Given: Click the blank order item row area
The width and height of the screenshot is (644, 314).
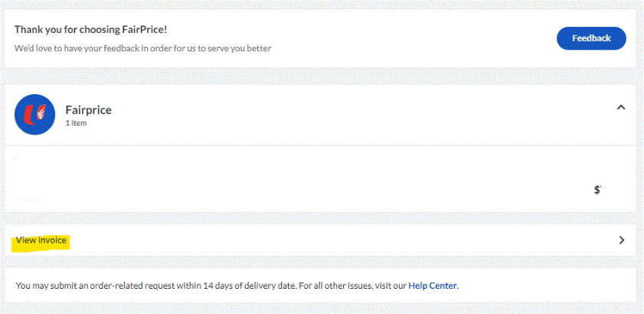Looking at the screenshot, I should click(x=306, y=178).
